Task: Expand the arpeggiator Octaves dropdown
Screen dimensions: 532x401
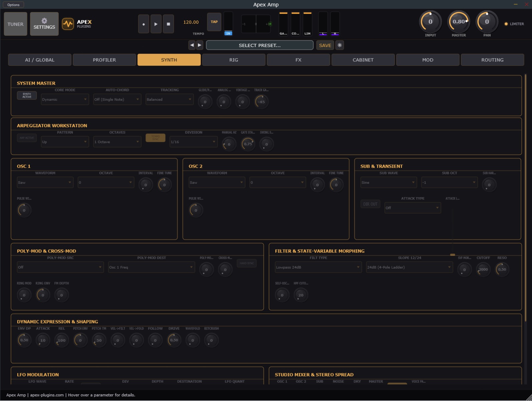Action: [x=117, y=142]
